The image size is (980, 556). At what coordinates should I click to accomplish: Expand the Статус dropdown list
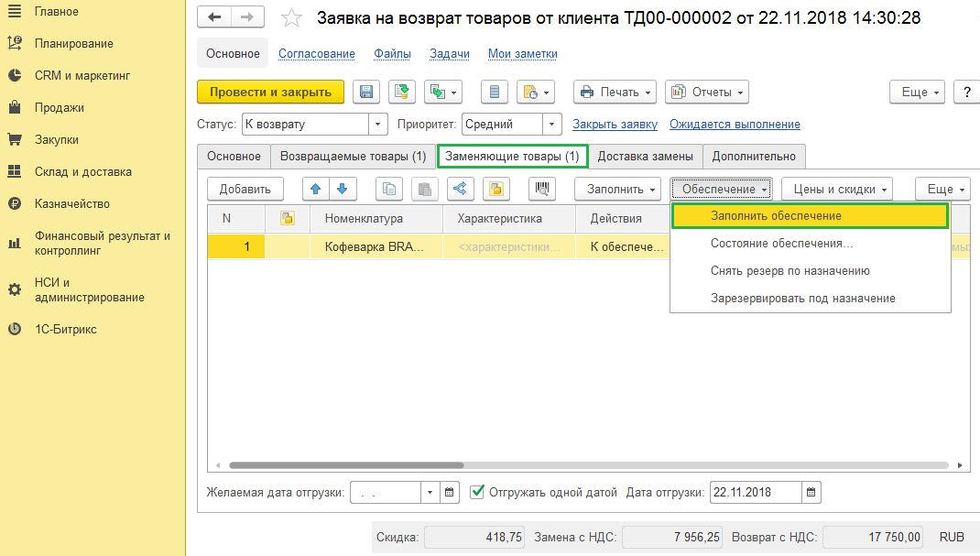pyautogui.click(x=378, y=125)
